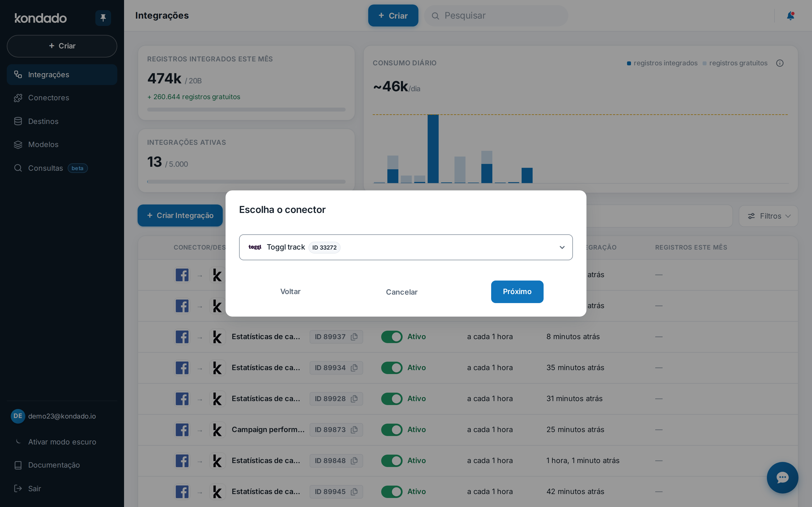
Task: Click the consumo diário info icon
Action: (x=780, y=63)
